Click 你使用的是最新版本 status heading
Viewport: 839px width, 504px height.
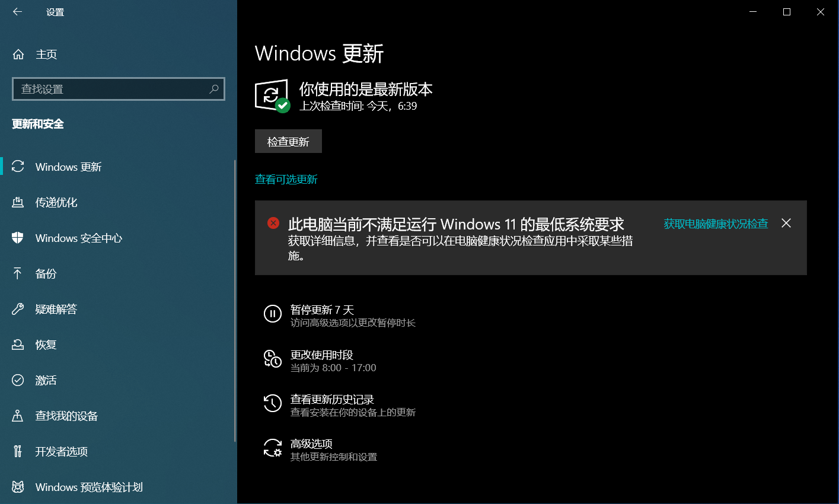pyautogui.click(x=366, y=89)
